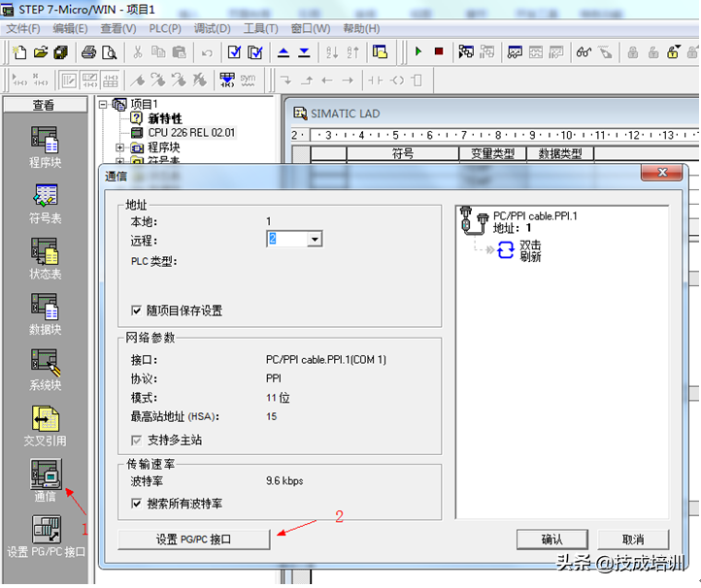Open 系统块 in the view sidebar

tap(45, 370)
